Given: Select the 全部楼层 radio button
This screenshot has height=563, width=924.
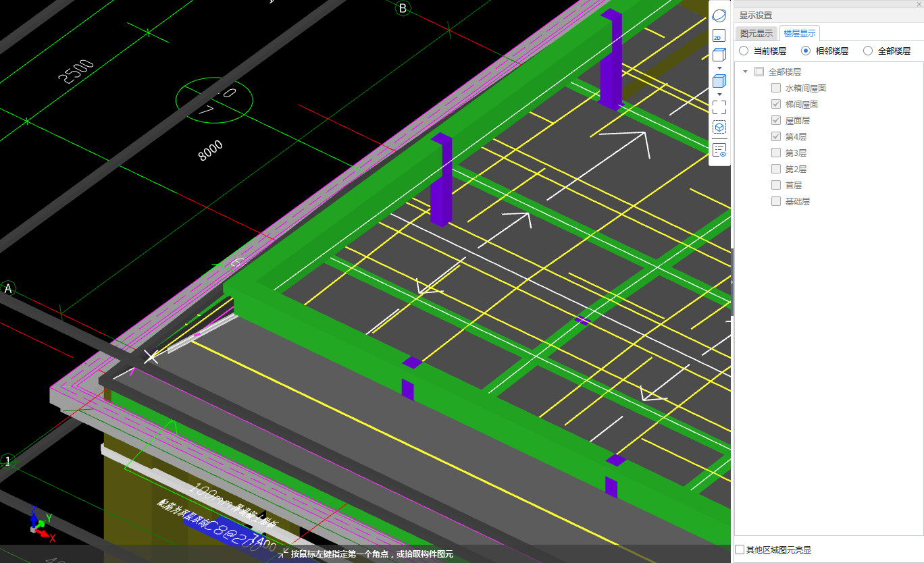Looking at the screenshot, I should coord(868,51).
